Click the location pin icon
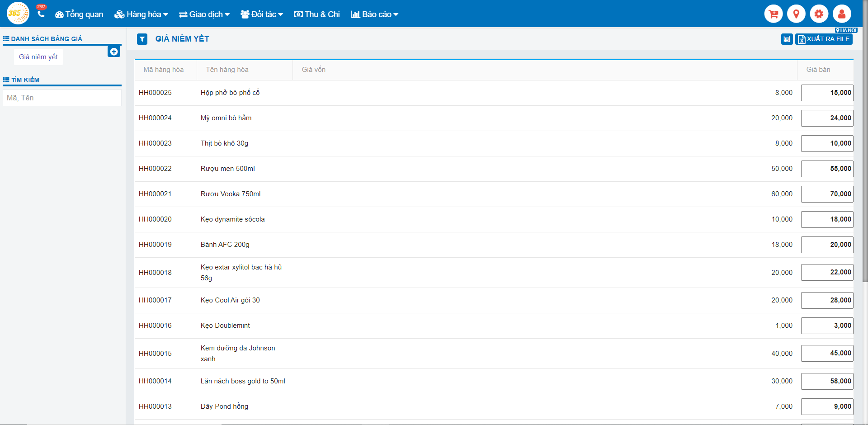This screenshot has width=868, height=425. [796, 14]
